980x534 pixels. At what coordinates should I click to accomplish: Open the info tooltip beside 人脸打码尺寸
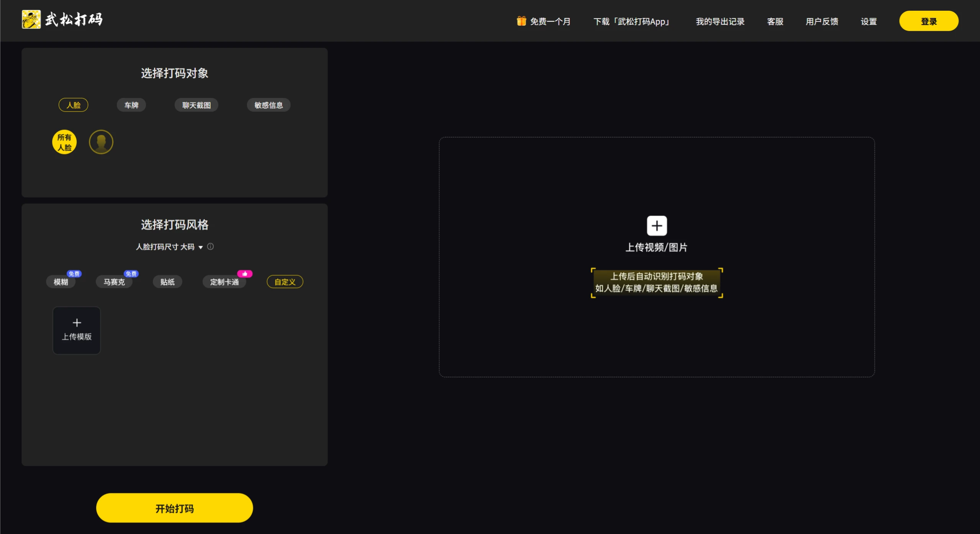[210, 247]
